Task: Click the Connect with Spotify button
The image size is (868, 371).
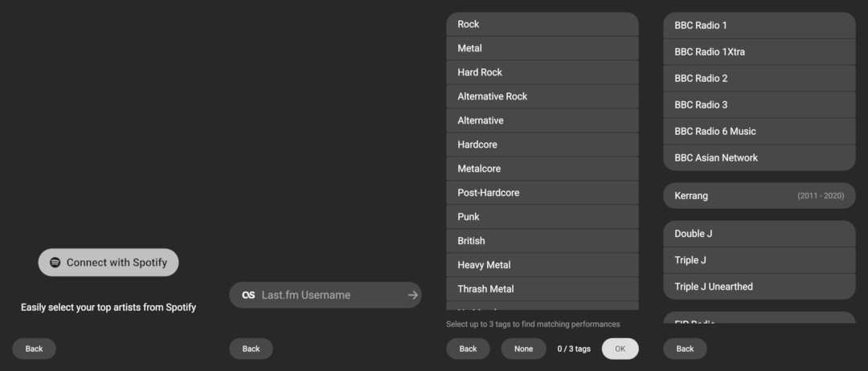Action: 108,263
